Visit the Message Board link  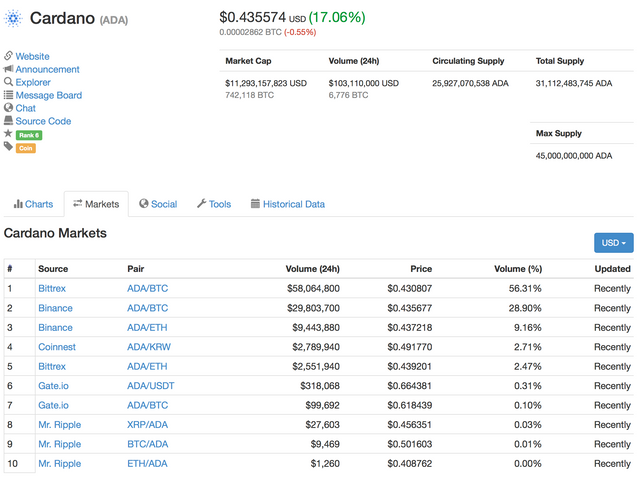click(x=49, y=95)
